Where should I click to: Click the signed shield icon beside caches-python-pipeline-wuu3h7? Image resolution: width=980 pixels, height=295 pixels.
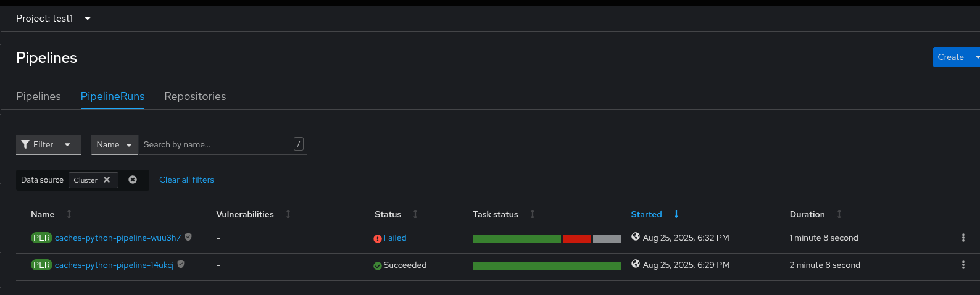tap(188, 237)
